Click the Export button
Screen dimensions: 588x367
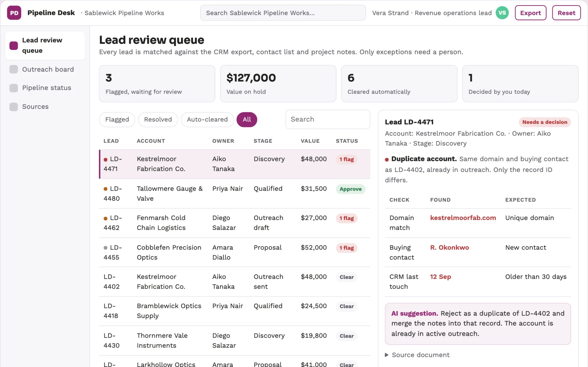(x=530, y=13)
